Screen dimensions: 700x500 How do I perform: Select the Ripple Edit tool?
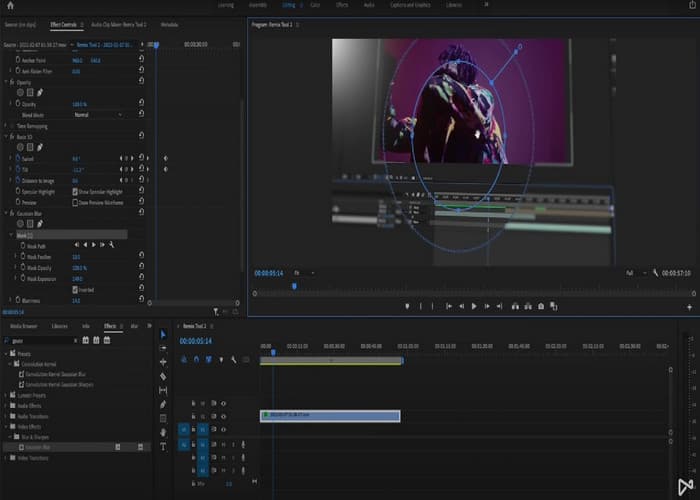coord(163,362)
